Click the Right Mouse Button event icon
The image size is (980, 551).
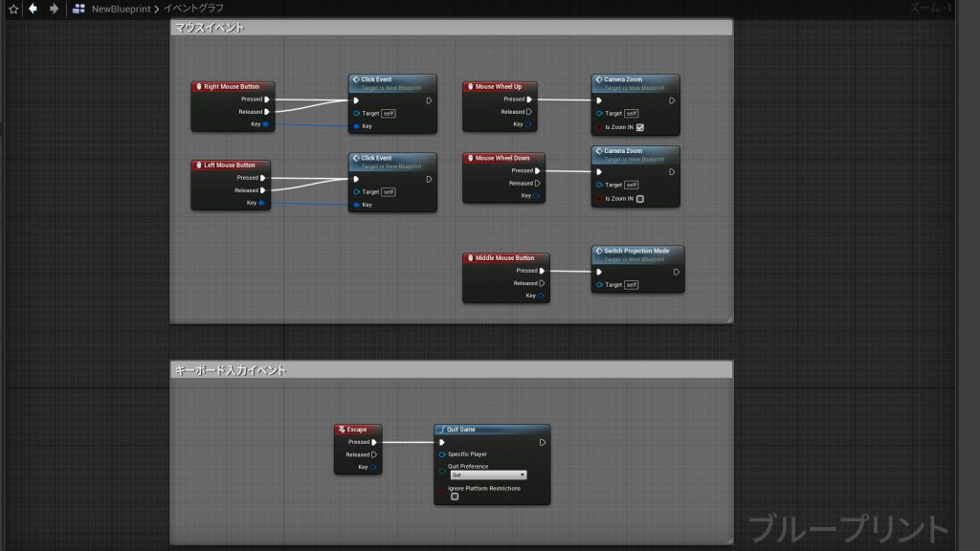click(198, 86)
